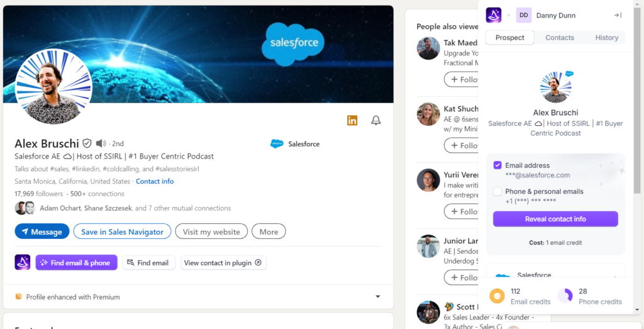Screen dimensions: 644x329
Task: Expand Profile enhanced with Premium dropdown arrow
Action: [378, 296]
